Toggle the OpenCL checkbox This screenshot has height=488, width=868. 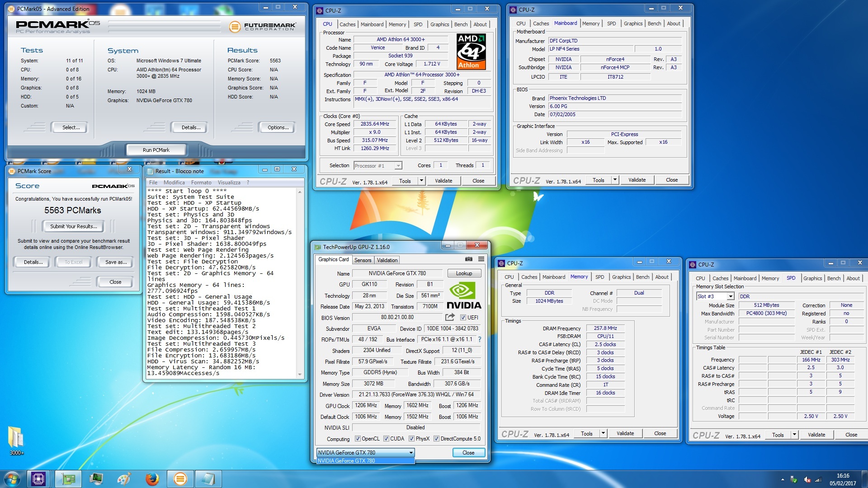358,439
